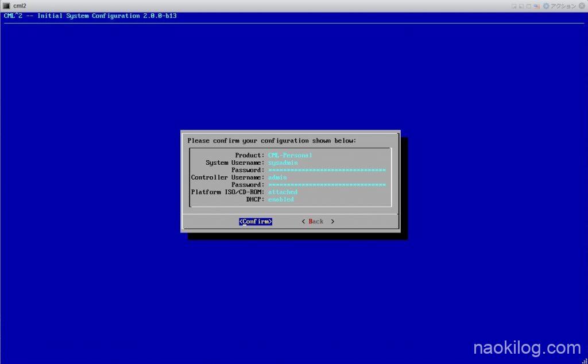Close the cml2 console window
This screenshot has height=364, width=588.
[x=582, y=6]
